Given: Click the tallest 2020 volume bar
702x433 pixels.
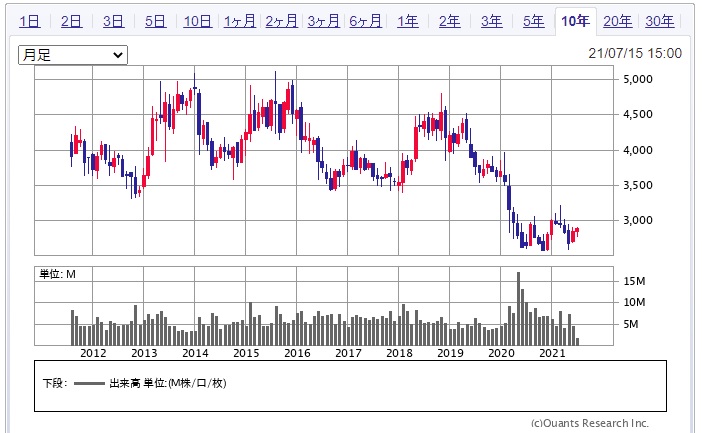Looking at the screenshot, I should pos(518,309).
